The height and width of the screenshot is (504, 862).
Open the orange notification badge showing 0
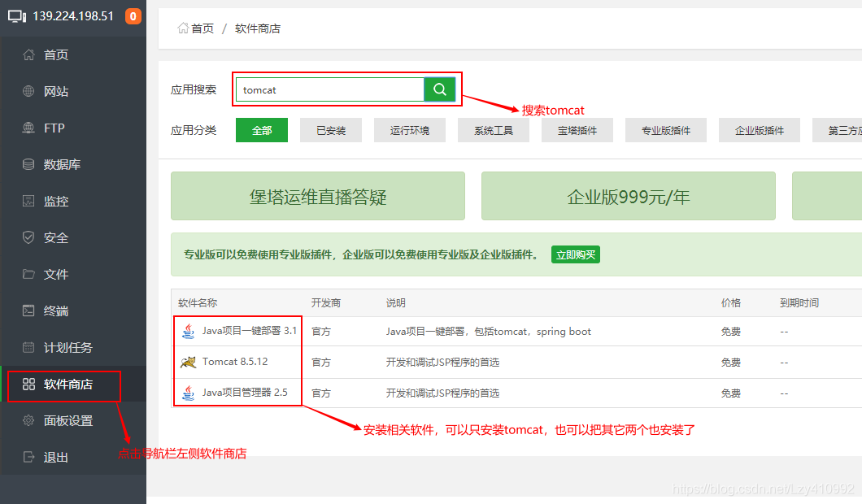[x=133, y=16]
